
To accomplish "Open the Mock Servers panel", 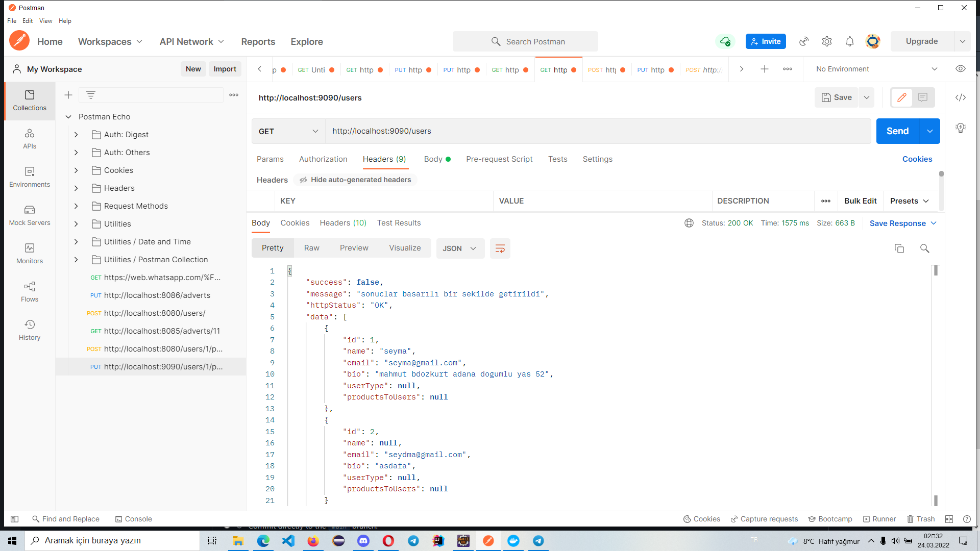I will [29, 215].
